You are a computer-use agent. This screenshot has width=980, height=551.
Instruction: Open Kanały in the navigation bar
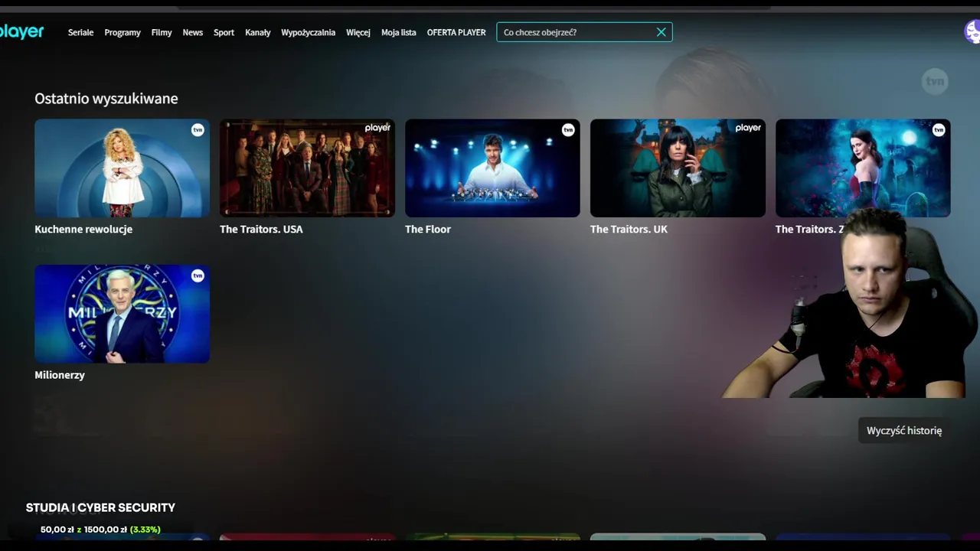258,32
